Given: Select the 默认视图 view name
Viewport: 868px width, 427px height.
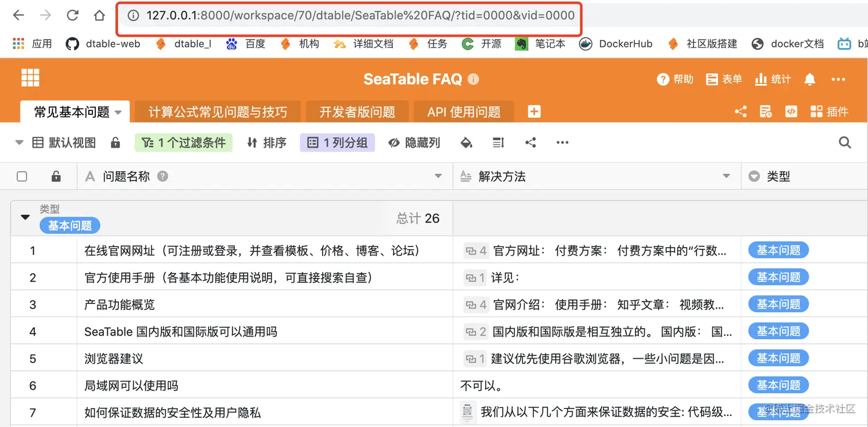Looking at the screenshot, I should click(x=72, y=143).
